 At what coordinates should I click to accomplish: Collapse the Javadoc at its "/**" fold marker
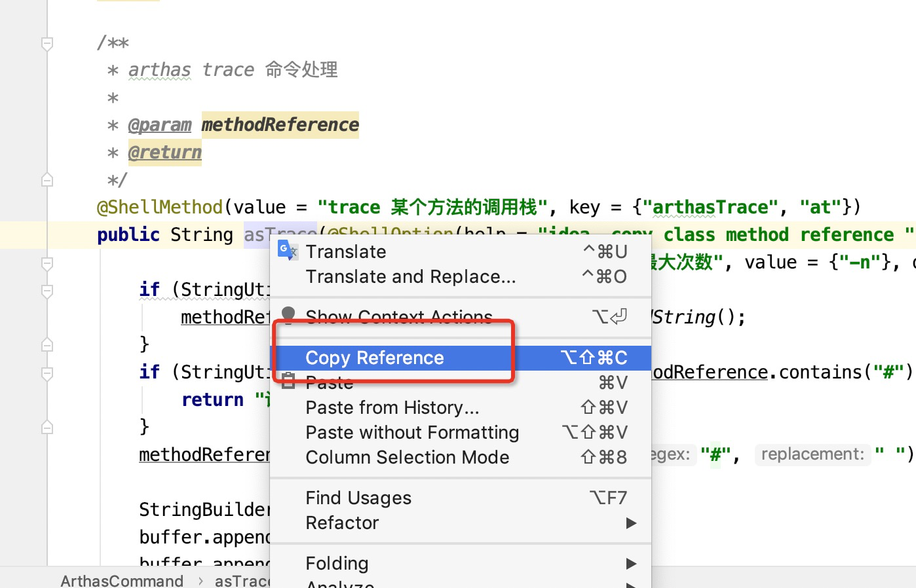[x=47, y=44]
